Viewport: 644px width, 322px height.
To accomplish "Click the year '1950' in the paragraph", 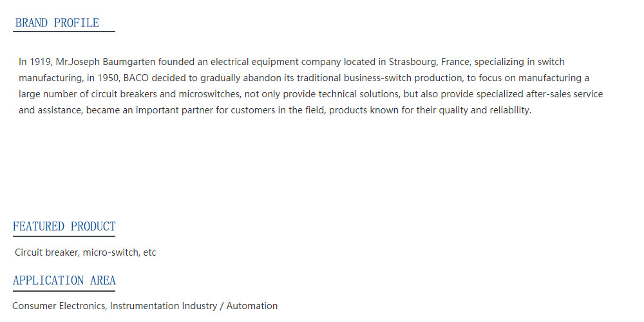I will [x=108, y=78].
